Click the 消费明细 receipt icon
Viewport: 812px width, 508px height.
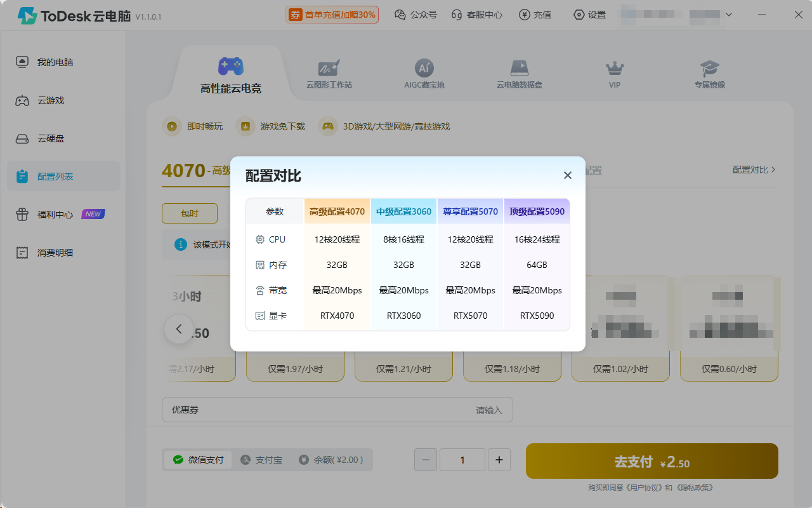tap(22, 252)
